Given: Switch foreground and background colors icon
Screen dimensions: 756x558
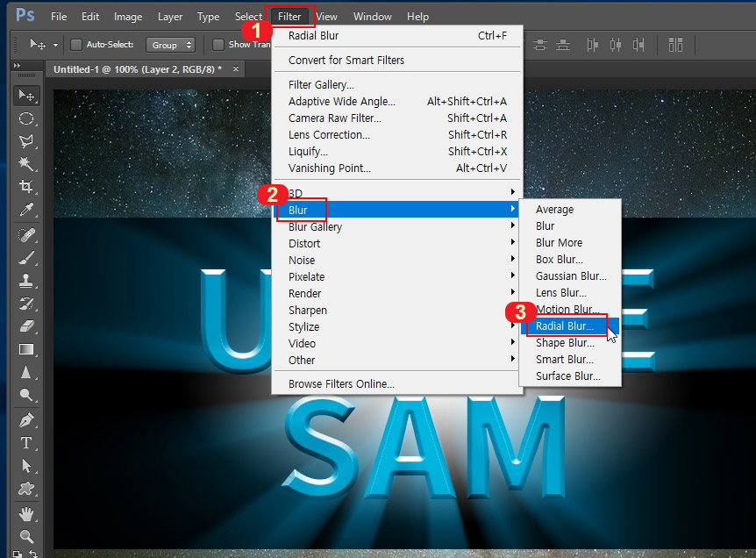Looking at the screenshot, I should pos(33,554).
